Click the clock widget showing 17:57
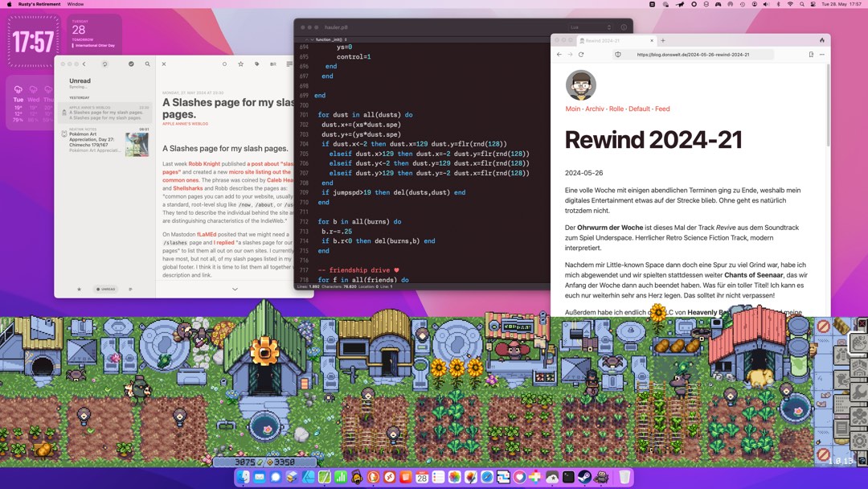The width and height of the screenshot is (868, 489). (33, 41)
